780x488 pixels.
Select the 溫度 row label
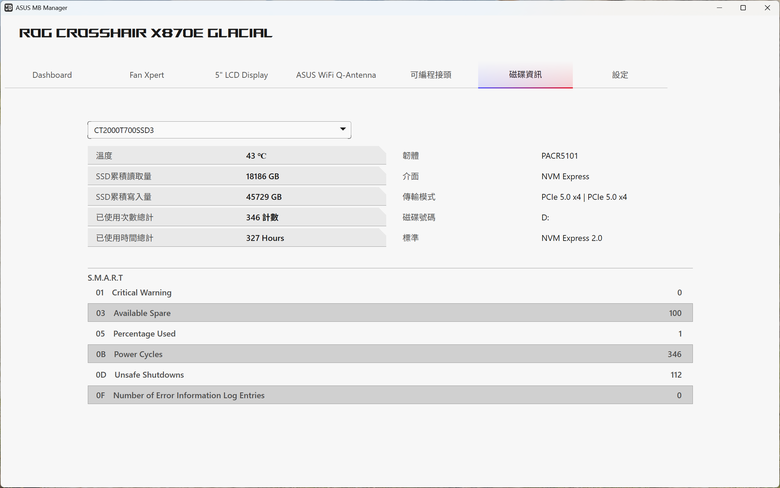coord(104,156)
